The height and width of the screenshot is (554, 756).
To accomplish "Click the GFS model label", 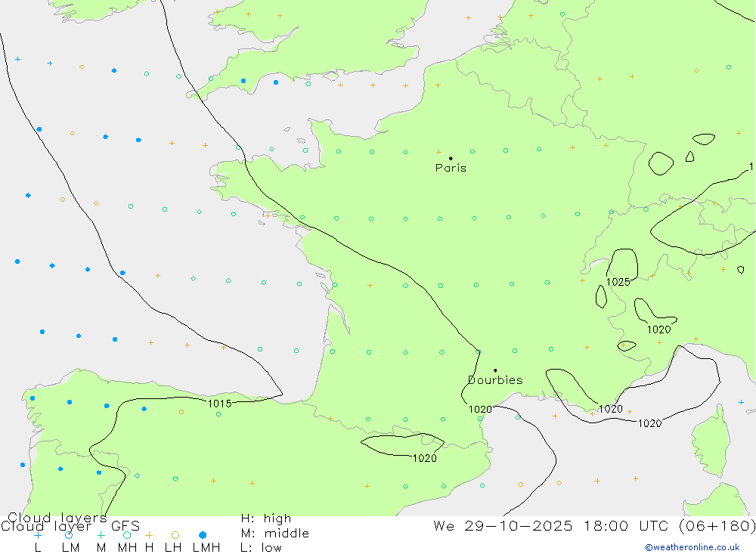I will pos(125,526).
